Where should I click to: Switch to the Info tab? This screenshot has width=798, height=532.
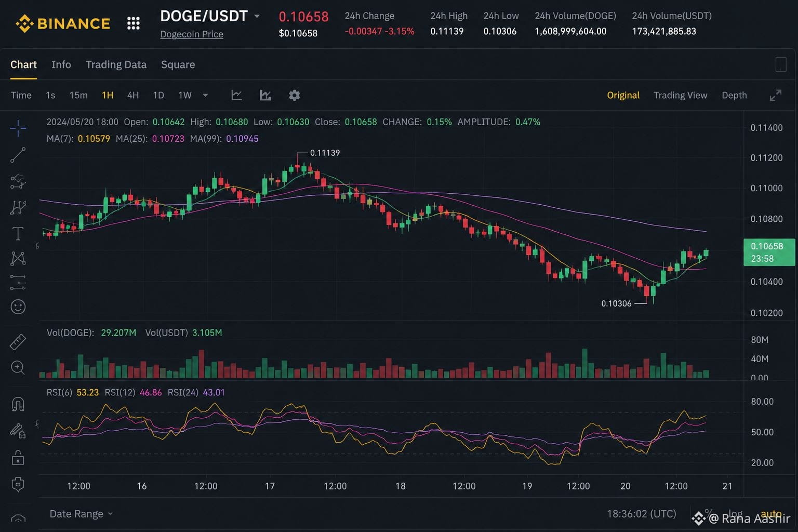[61, 64]
